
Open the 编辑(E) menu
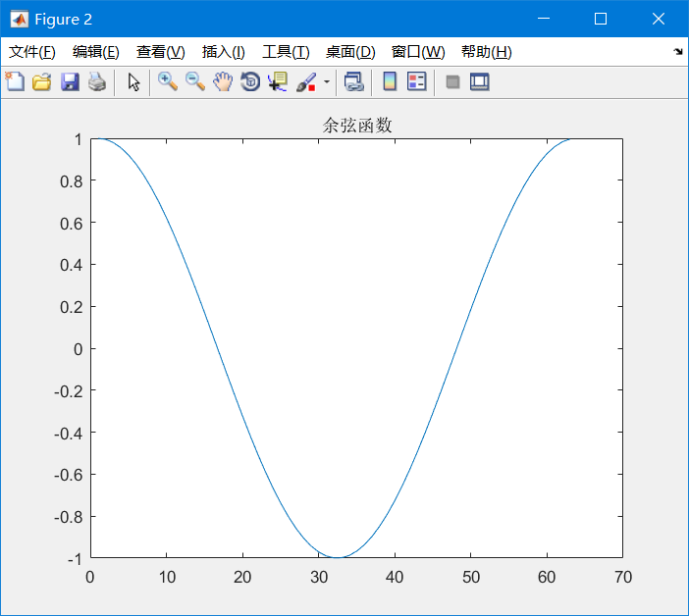[96, 52]
